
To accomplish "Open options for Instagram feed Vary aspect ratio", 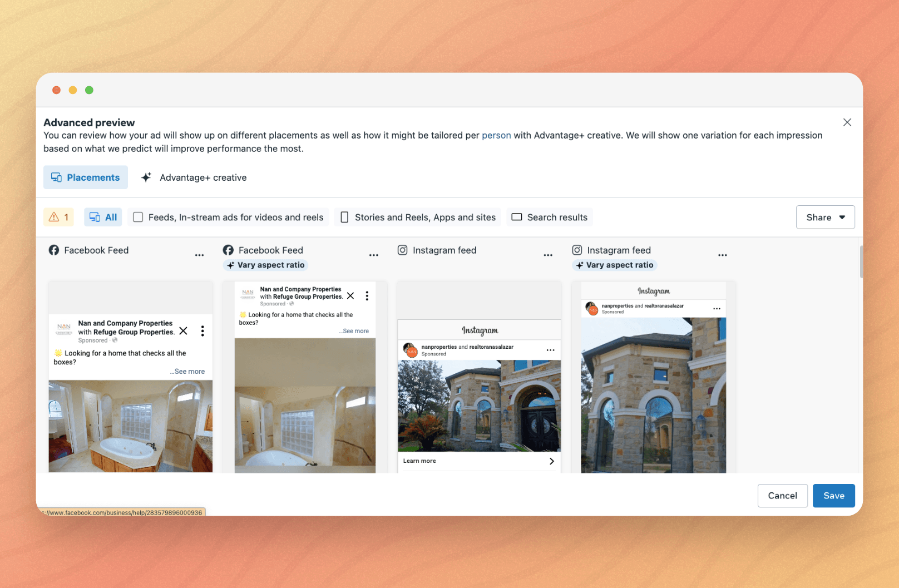I will click(x=722, y=255).
